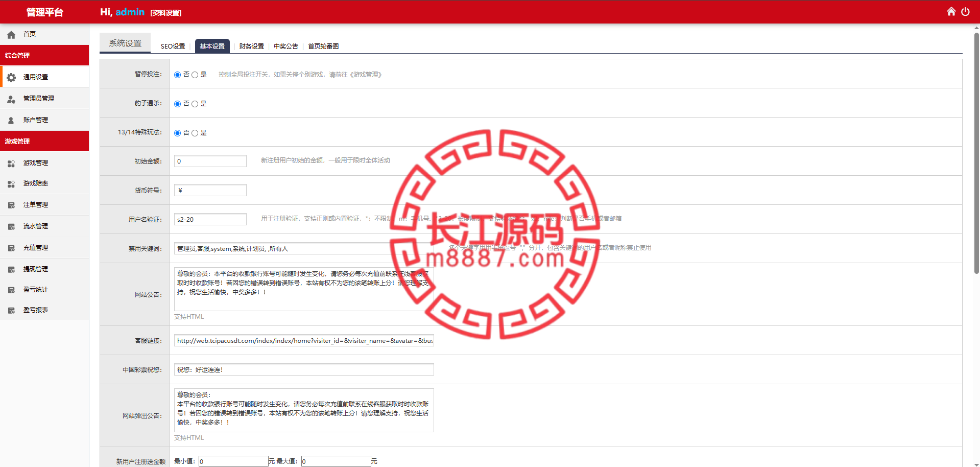Click the icon beside 盈亏统计

pos(11,290)
